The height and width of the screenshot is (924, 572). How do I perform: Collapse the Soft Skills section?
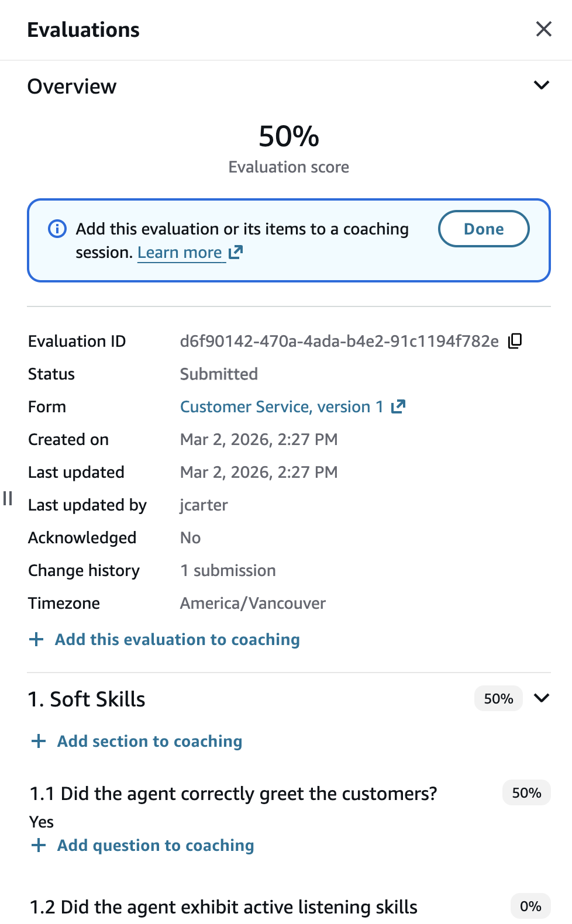tap(542, 698)
